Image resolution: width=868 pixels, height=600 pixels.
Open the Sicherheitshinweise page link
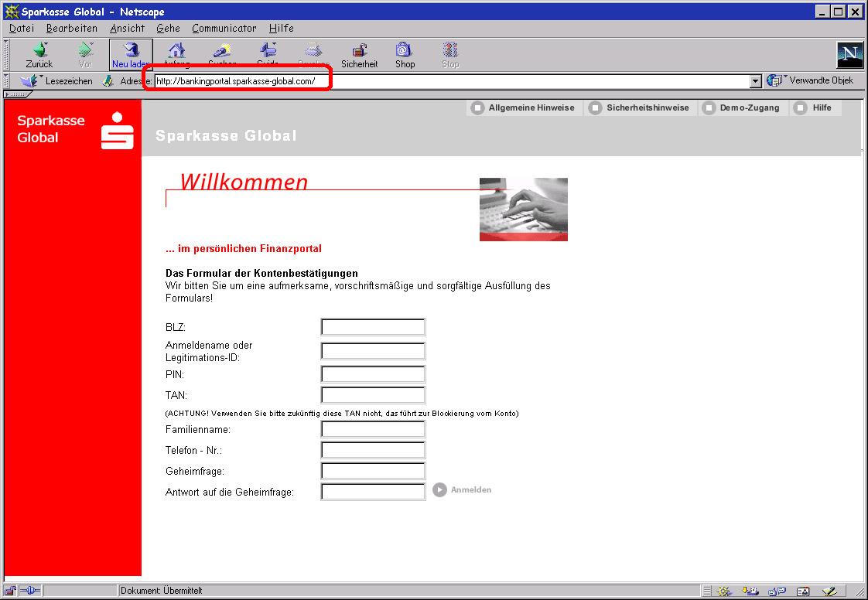click(641, 108)
